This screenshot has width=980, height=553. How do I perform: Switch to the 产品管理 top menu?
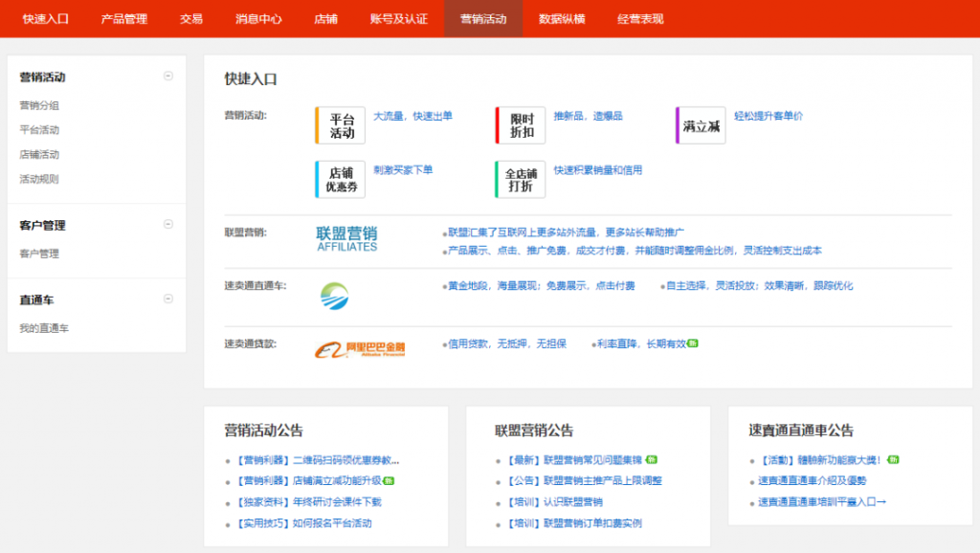(124, 18)
